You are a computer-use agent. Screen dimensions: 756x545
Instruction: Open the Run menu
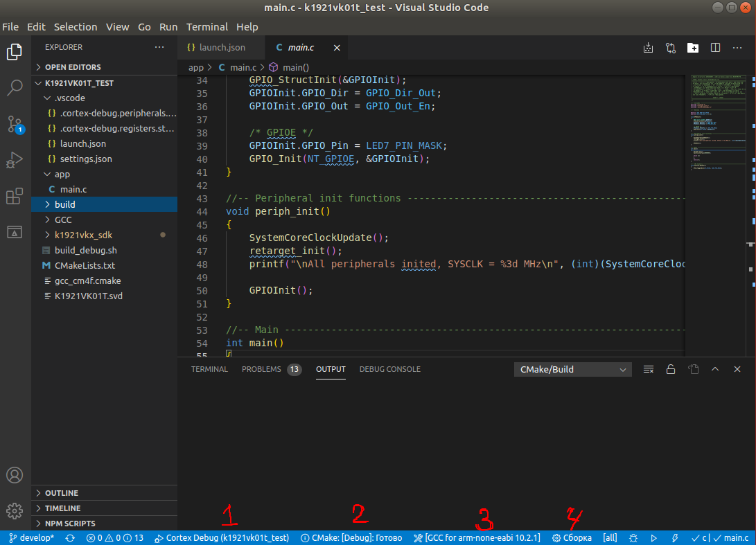(x=168, y=27)
